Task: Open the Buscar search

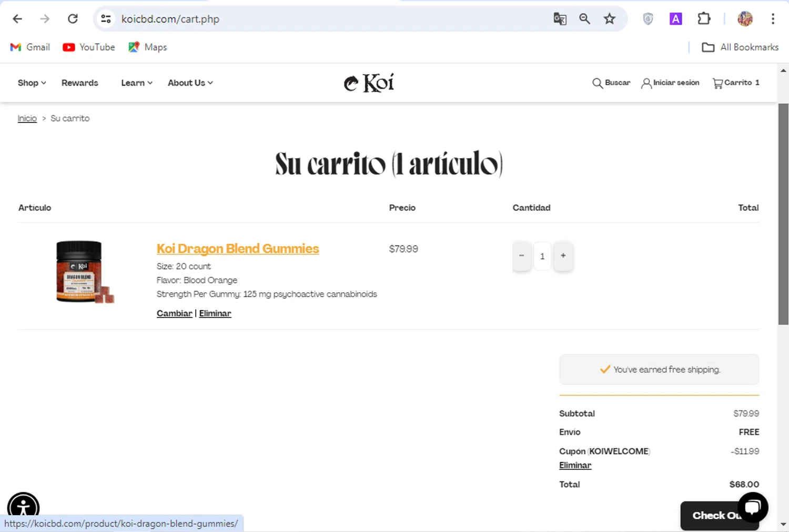Action: point(611,83)
